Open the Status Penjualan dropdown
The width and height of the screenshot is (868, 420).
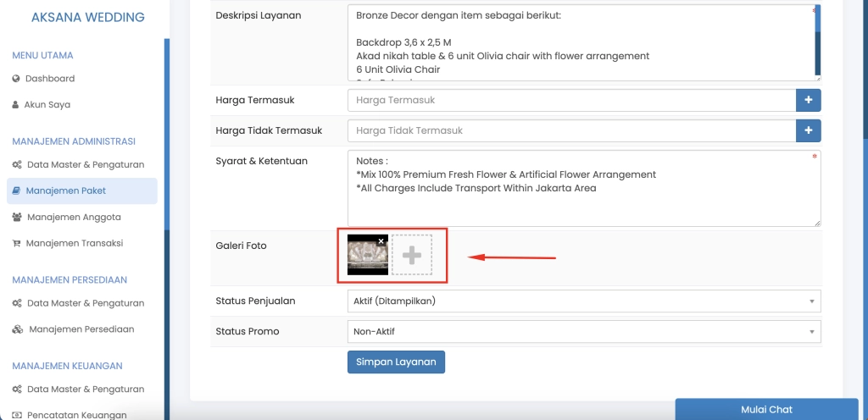coord(583,301)
